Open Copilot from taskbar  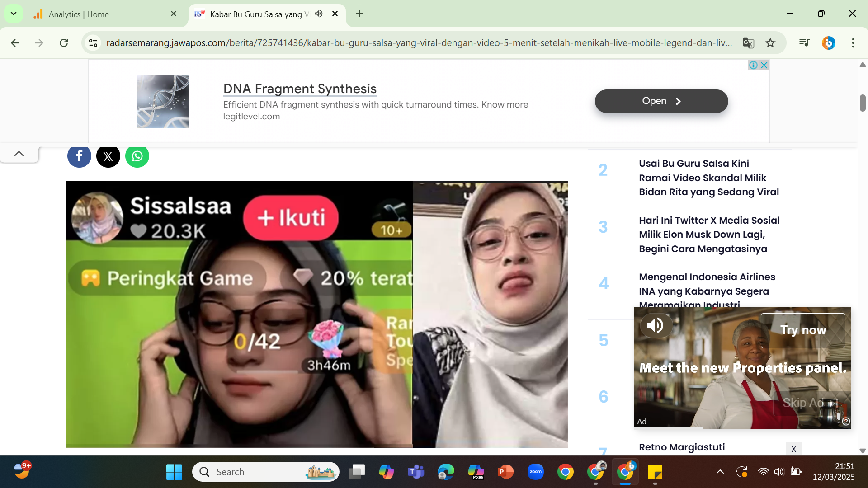(387, 472)
